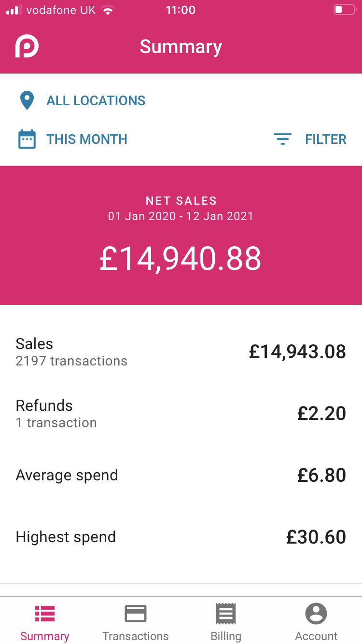Tap the Summary list icon

[45, 614]
